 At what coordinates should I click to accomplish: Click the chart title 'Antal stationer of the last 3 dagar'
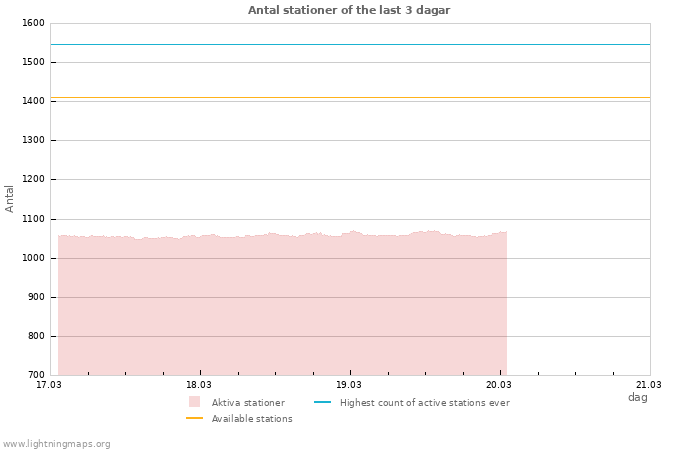[x=349, y=10]
